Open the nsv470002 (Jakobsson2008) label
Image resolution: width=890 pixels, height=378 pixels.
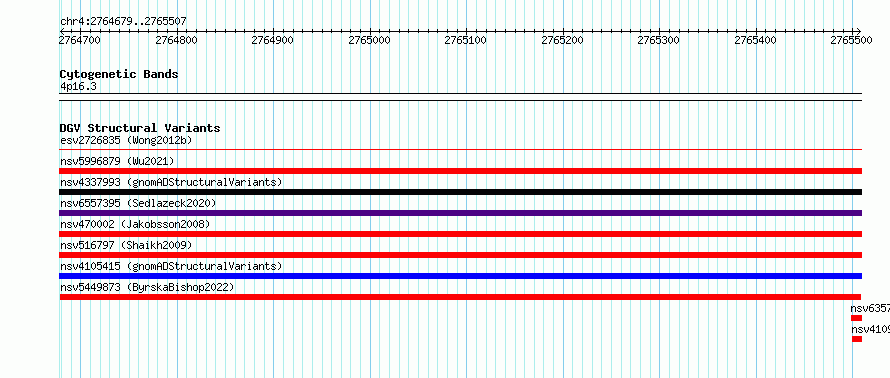pos(135,224)
